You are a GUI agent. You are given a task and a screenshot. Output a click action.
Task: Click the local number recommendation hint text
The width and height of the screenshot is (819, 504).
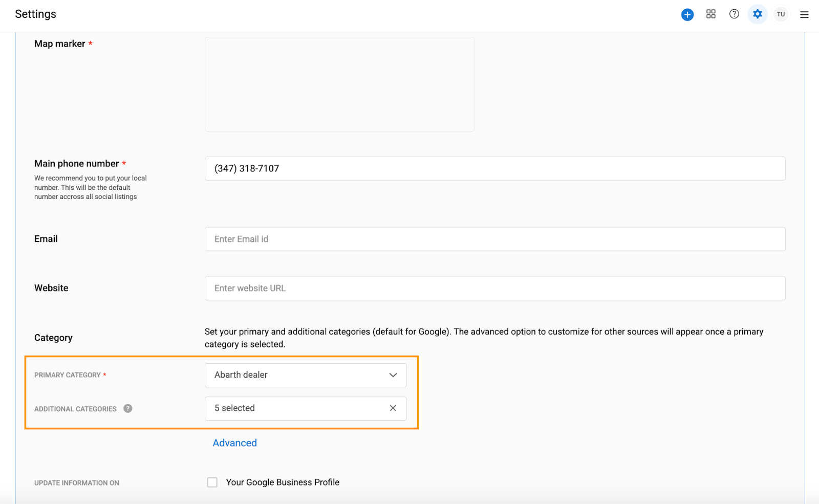tap(91, 187)
